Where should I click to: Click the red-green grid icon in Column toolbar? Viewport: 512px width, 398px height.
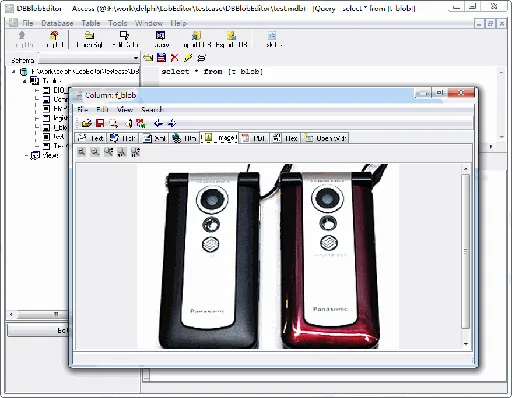point(141,123)
